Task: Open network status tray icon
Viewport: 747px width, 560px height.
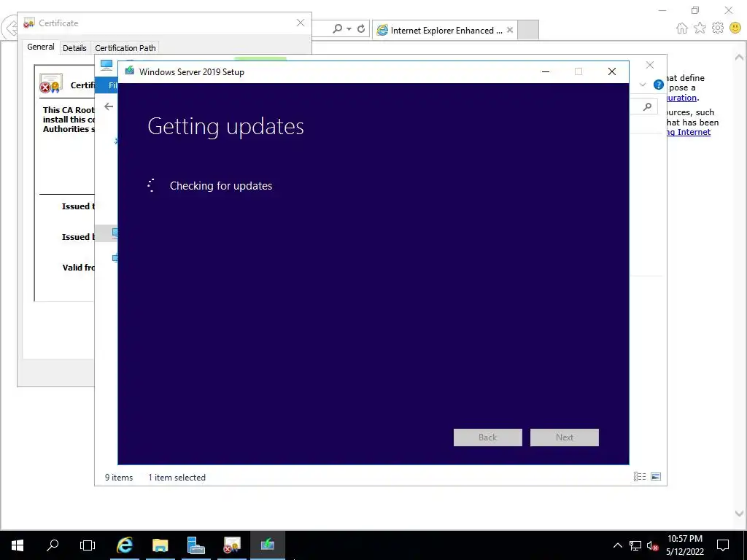Action: point(635,545)
